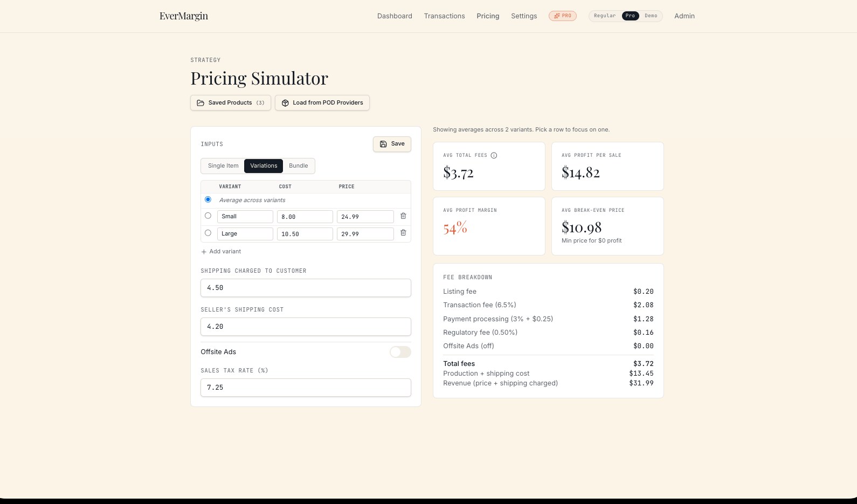Click the floppy-disk icon in Save button
857x504 pixels.
[x=383, y=144]
